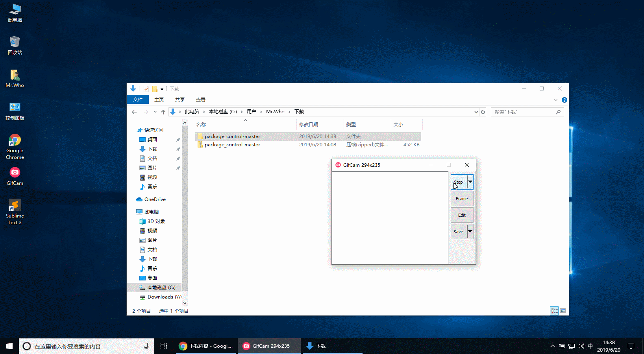Go up one level with the up arrow
This screenshot has width=644, height=354.
pos(163,112)
